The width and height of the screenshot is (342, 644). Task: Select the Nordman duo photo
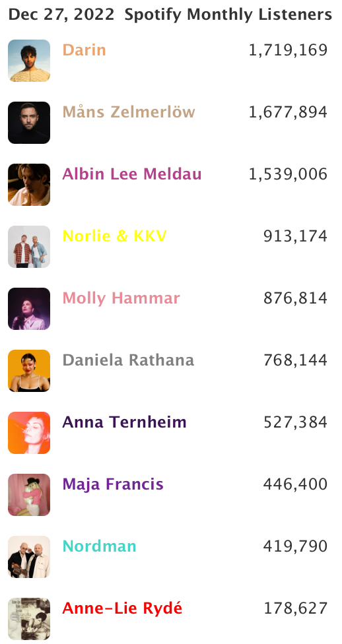point(29,556)
